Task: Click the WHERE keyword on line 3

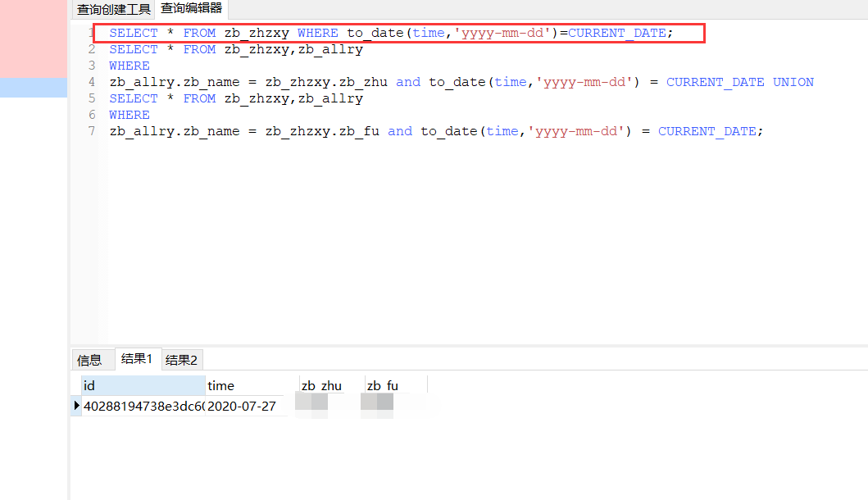Action: pyautogui.click(x=130, y=66)
